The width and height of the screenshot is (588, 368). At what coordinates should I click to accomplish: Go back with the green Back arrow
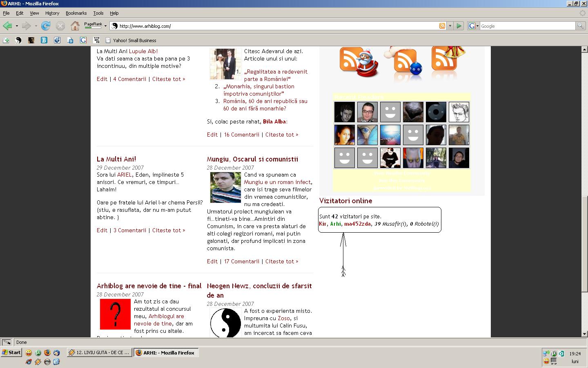click(x=7, y=26)
